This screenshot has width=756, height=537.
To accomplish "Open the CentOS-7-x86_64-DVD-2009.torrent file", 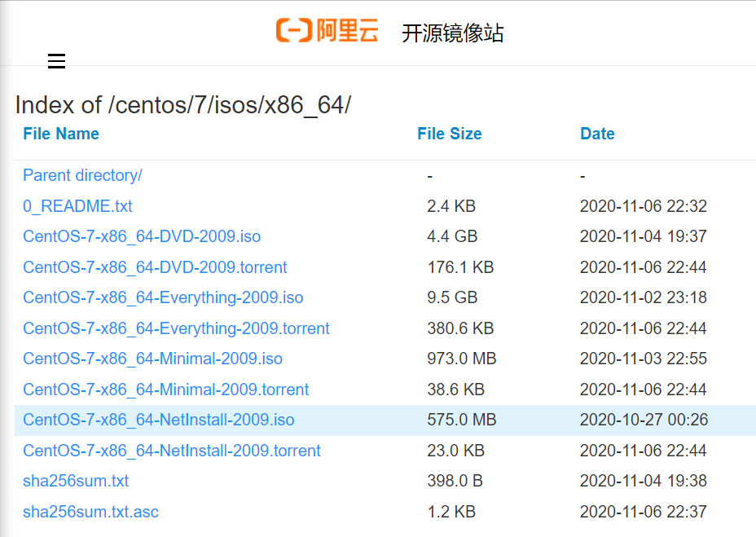I will 155,266.
